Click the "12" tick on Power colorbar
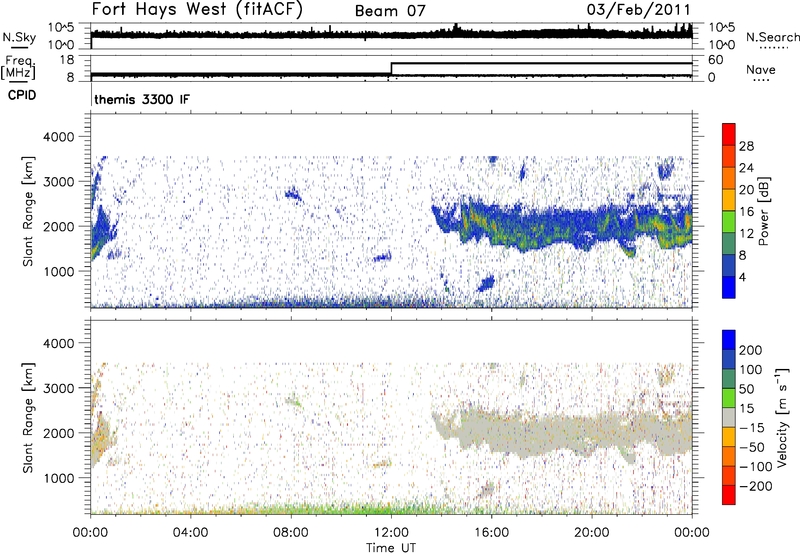Screen dimensions: 800x554 (x=746, y=234)
